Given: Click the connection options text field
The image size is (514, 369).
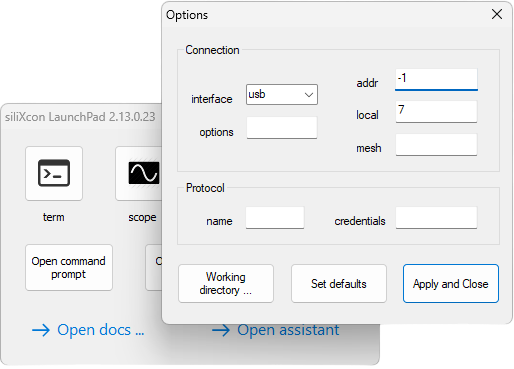Looking at the screenshot, I should click(282, 128).
